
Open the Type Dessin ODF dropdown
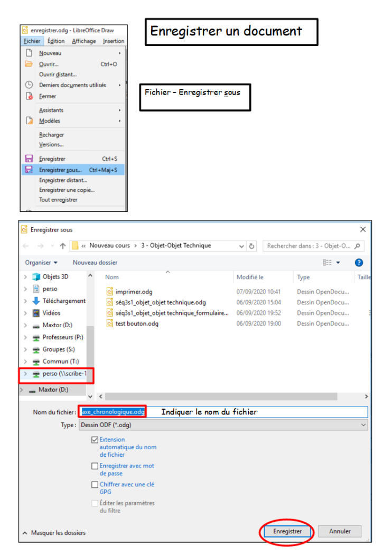coord(363,425)
